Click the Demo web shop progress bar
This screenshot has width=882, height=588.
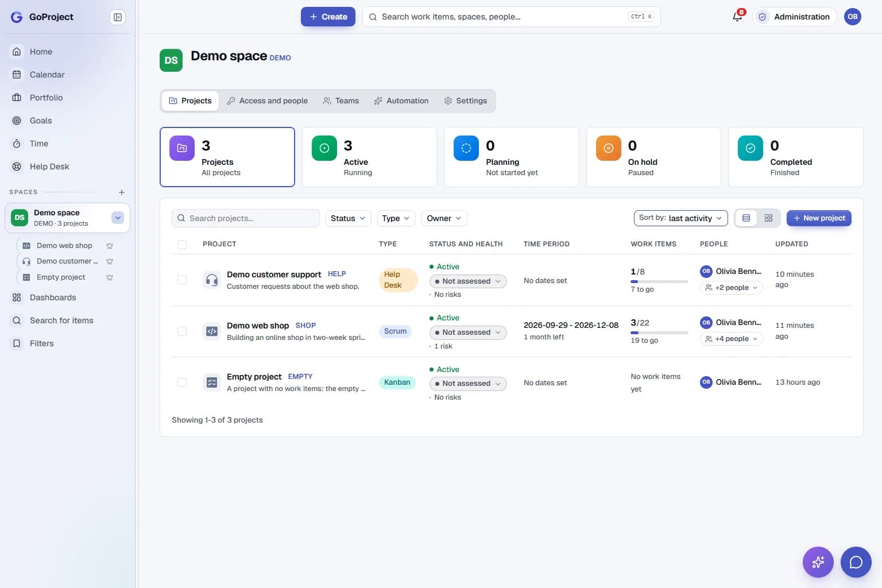pos(659,332)
